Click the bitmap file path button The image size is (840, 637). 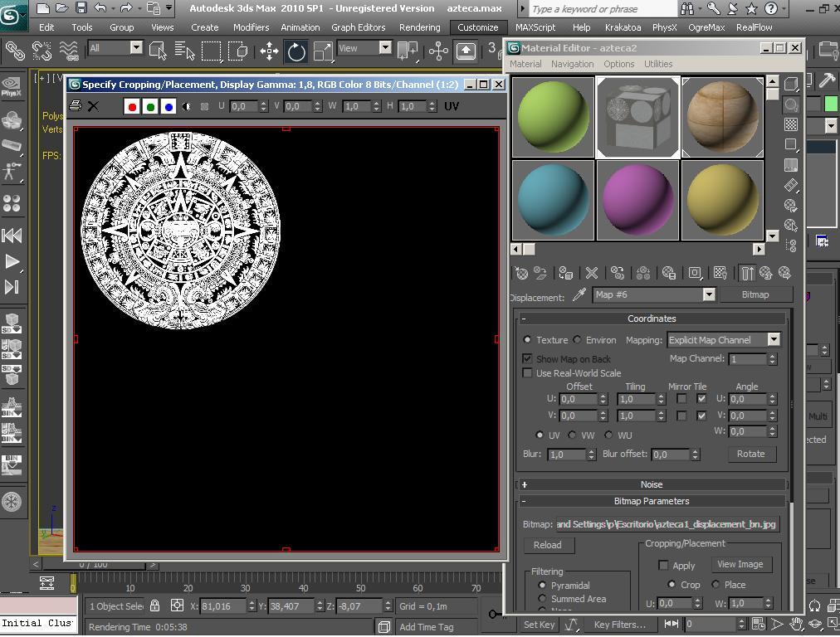pos(667,524)
